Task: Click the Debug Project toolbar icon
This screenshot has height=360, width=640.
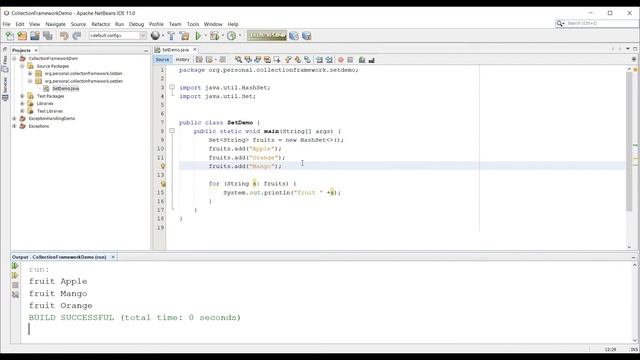Action: (x=214, y=36)
